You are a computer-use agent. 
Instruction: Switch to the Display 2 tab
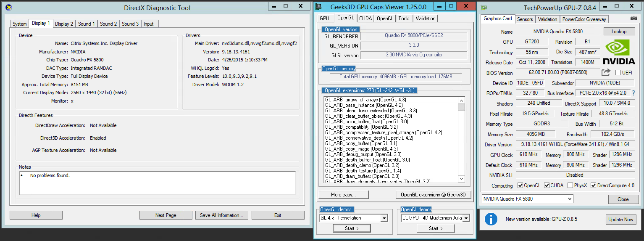(64, 24)
